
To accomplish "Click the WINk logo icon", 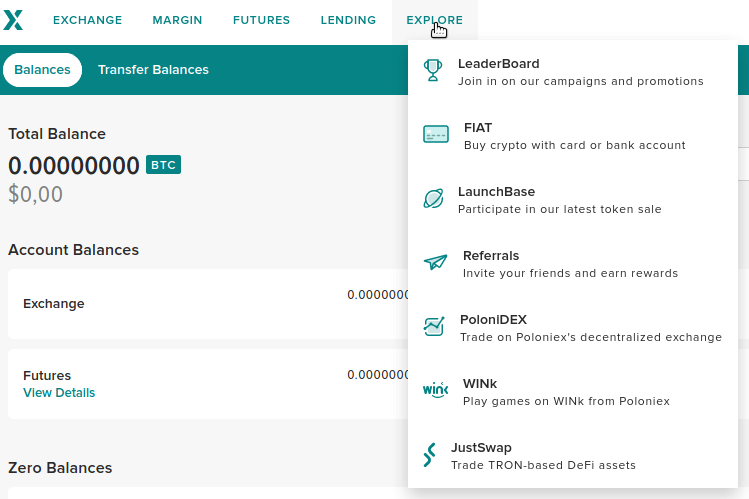I will click(x=435, y=391).
